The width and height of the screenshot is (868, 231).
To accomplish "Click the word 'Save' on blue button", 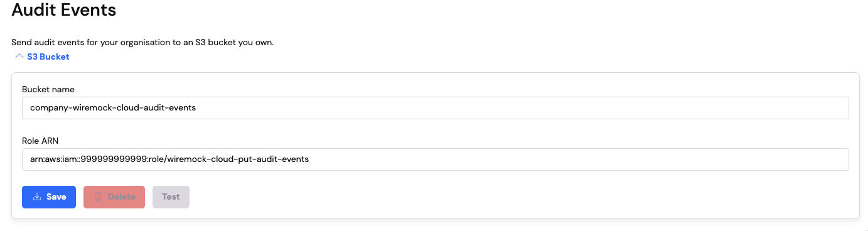I will pyautogui.click(x=56, y=196).
